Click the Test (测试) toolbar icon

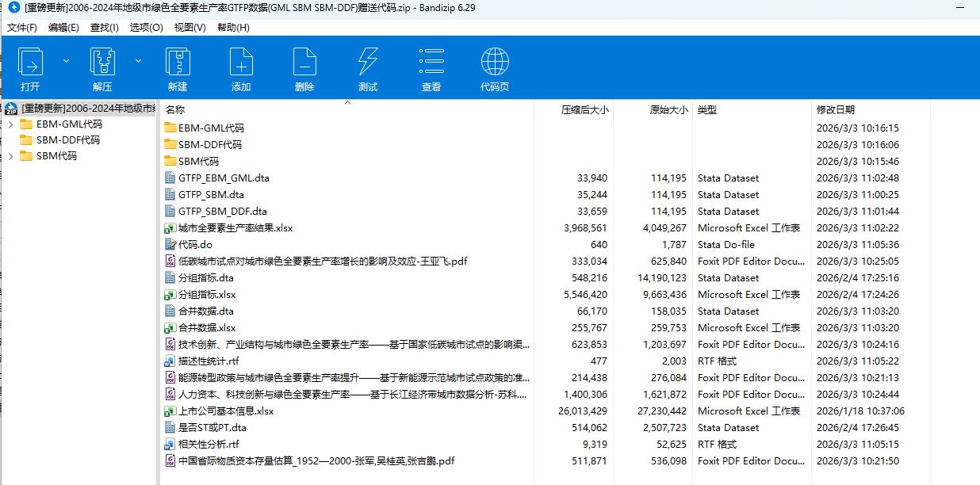[x=368, y=62]
